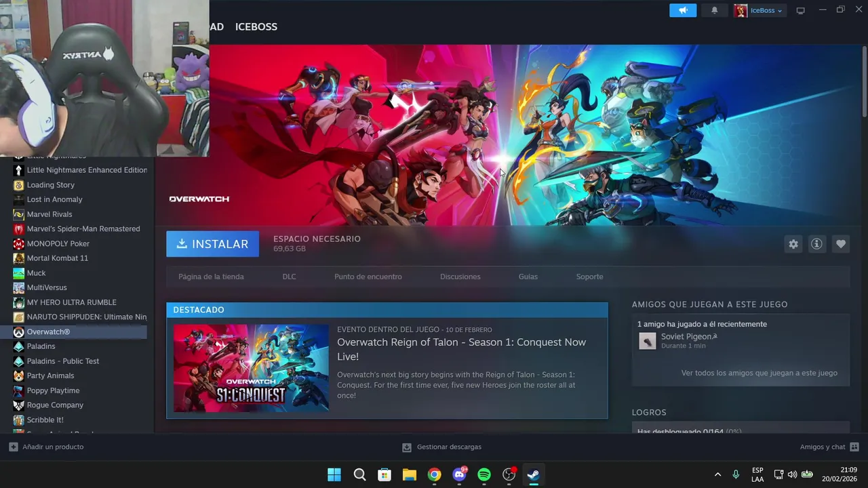Open the DLC tab
868x488 pixels.
290,277
